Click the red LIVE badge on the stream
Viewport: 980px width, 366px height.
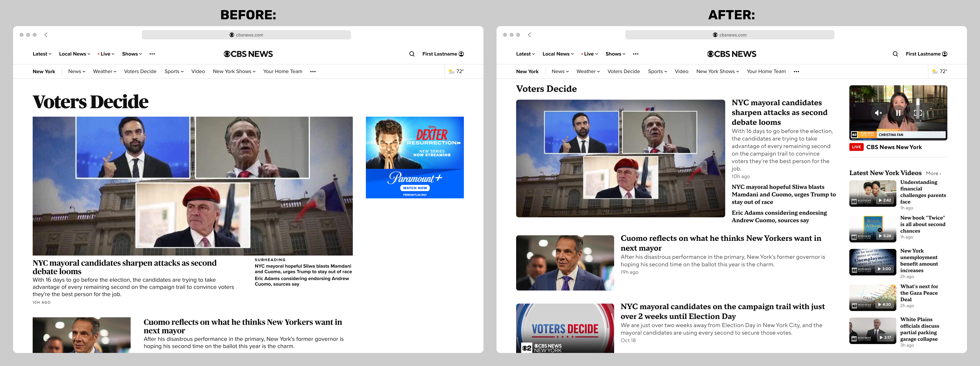[856, 147]
